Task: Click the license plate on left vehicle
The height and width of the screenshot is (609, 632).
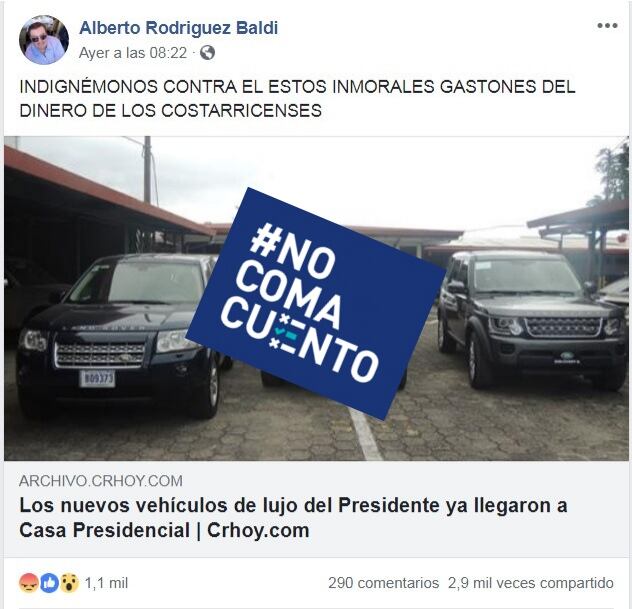Action: pyautogui.click(x=98, y=379)
